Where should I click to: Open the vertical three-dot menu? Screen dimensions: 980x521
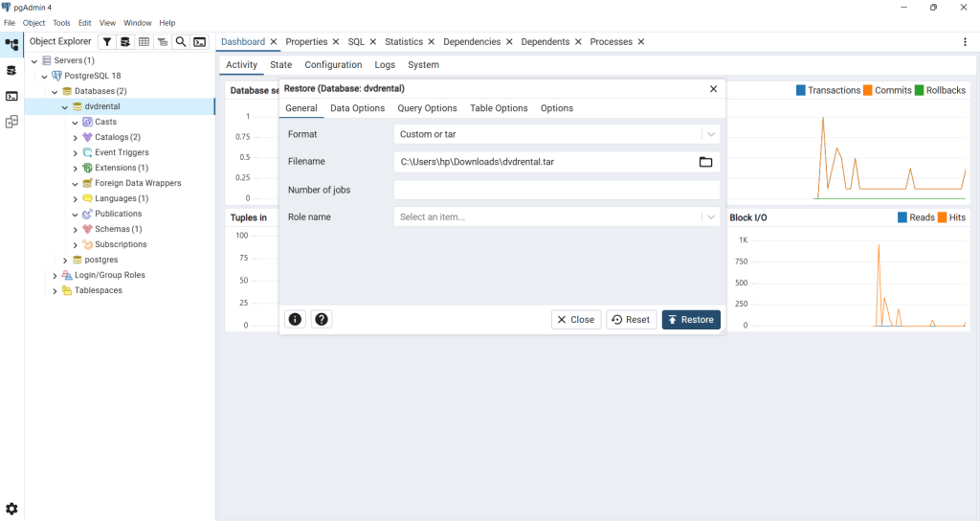point(965,42)
